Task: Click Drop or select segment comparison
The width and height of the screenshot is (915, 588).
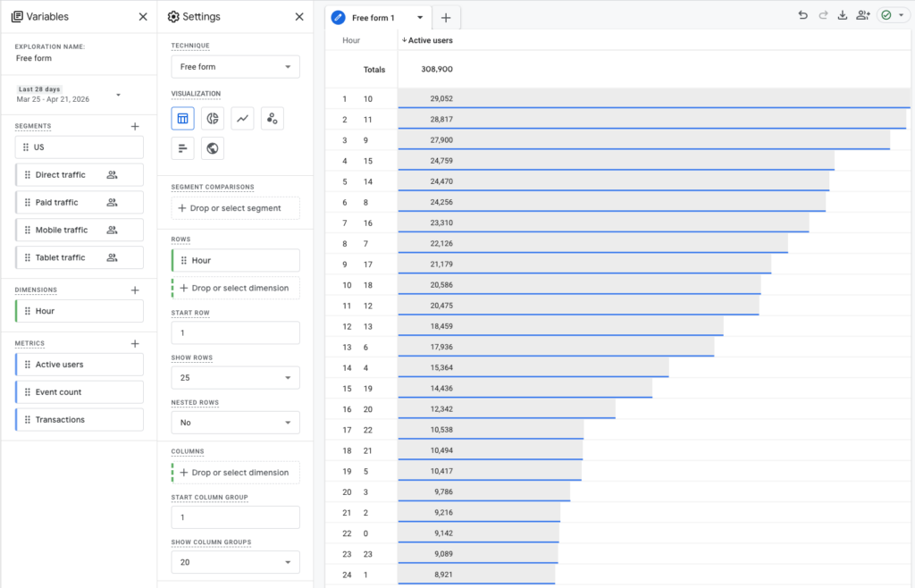Action: [x=235, y=207]
